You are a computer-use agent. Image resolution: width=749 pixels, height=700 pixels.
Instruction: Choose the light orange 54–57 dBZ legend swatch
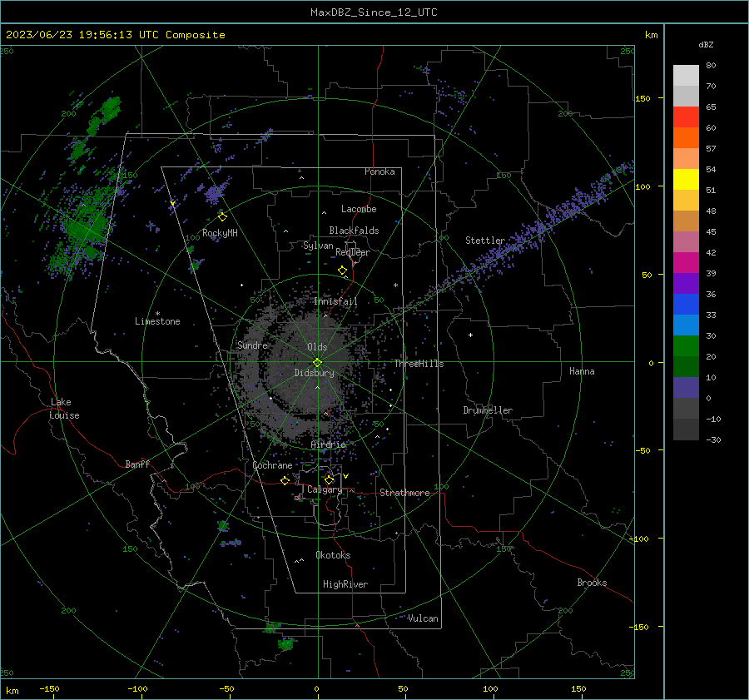(x=686, y=159)
